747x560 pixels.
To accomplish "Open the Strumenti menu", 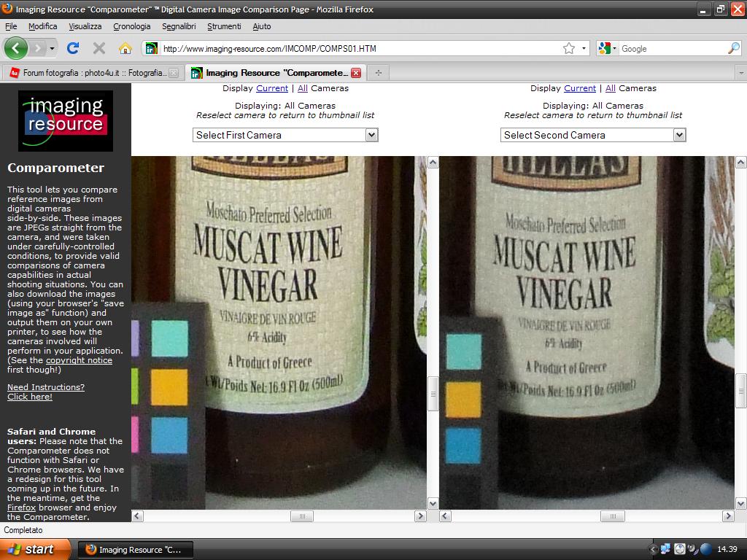I will [x=225, y=26].
